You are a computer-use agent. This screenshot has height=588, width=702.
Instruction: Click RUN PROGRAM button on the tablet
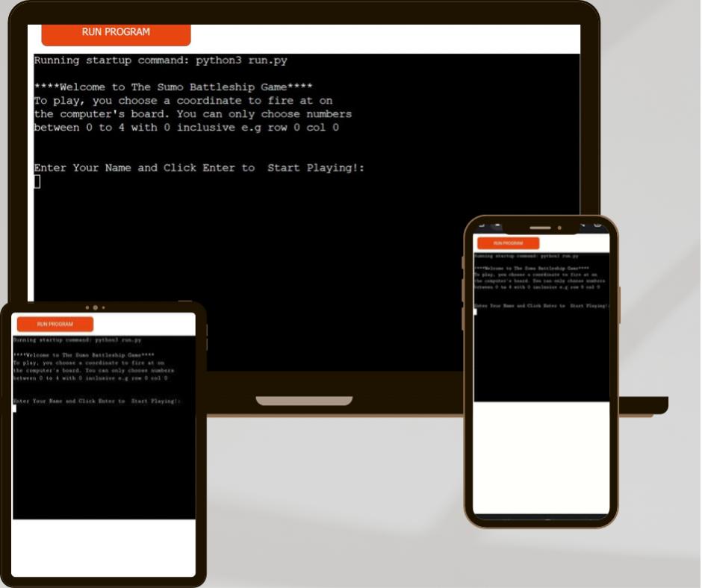(x=55, y=324)
